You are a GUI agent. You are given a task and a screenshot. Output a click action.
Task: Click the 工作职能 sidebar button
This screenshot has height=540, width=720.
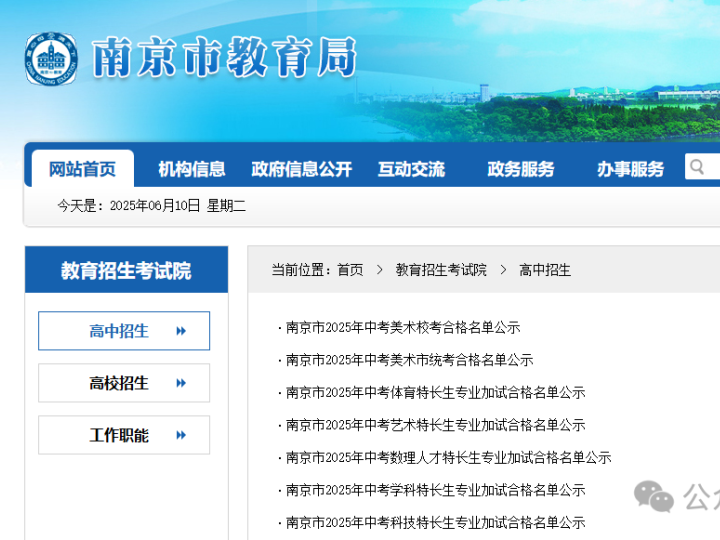pos(124,435)
